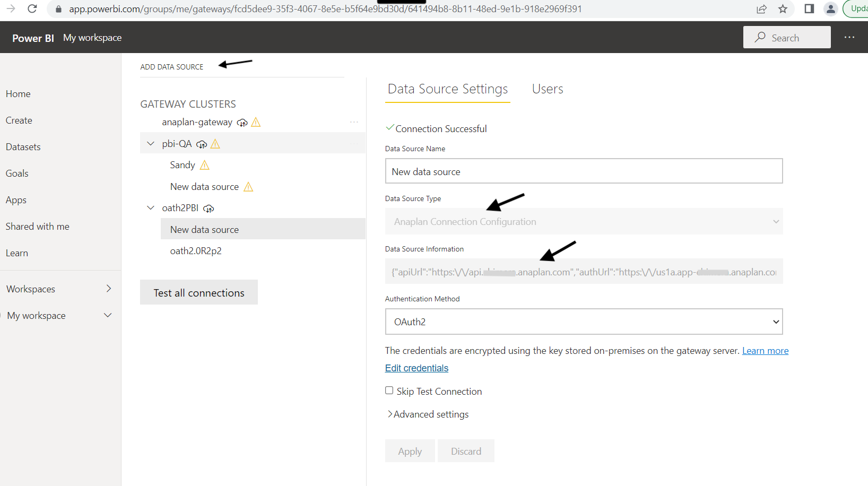
Task: Click the ADD DATA SOURCE link
Action: tap(172, 67)
